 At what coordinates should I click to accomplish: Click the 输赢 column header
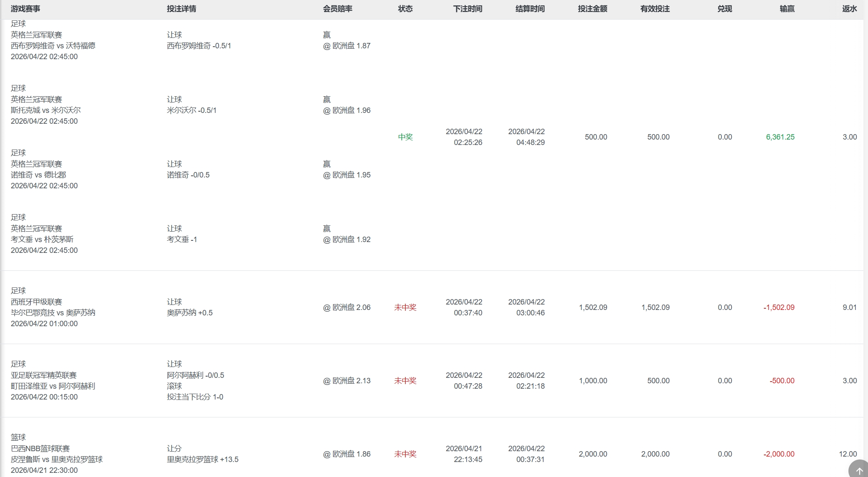pyautogui.click(x=787, y=9)
